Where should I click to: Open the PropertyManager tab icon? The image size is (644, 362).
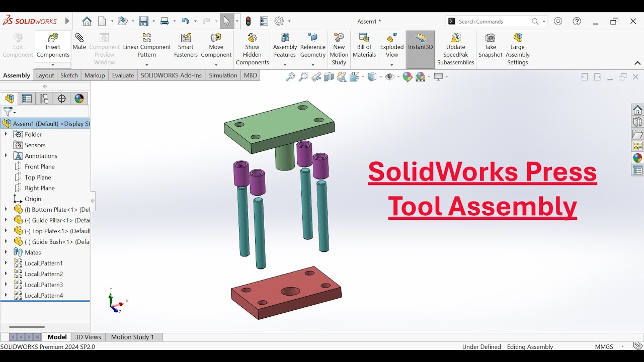27,99
